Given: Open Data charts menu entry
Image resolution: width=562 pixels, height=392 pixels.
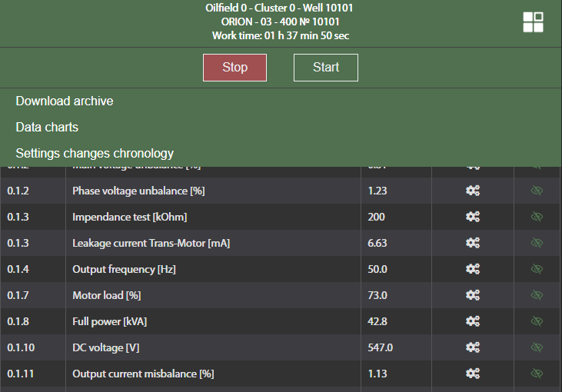Looking at the screenshot, I should click(47, 127).
